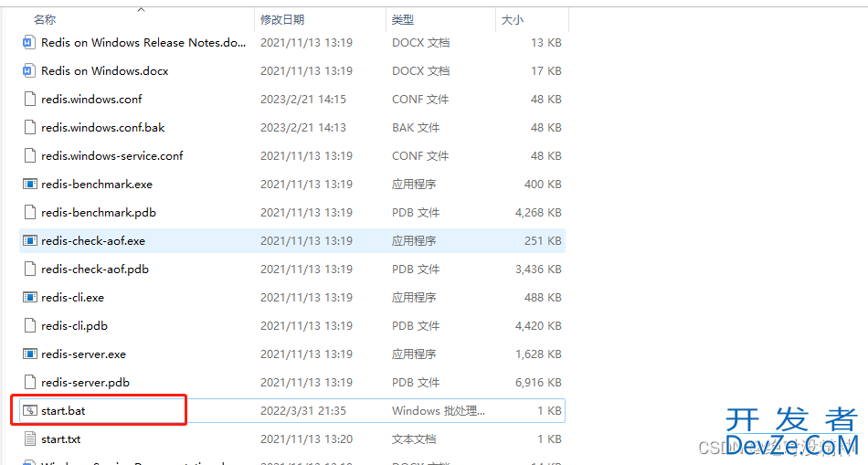Viewport: 868px width, 465px height.
Task: Toggle sort direction arrow above 名称
Action: 141,9
